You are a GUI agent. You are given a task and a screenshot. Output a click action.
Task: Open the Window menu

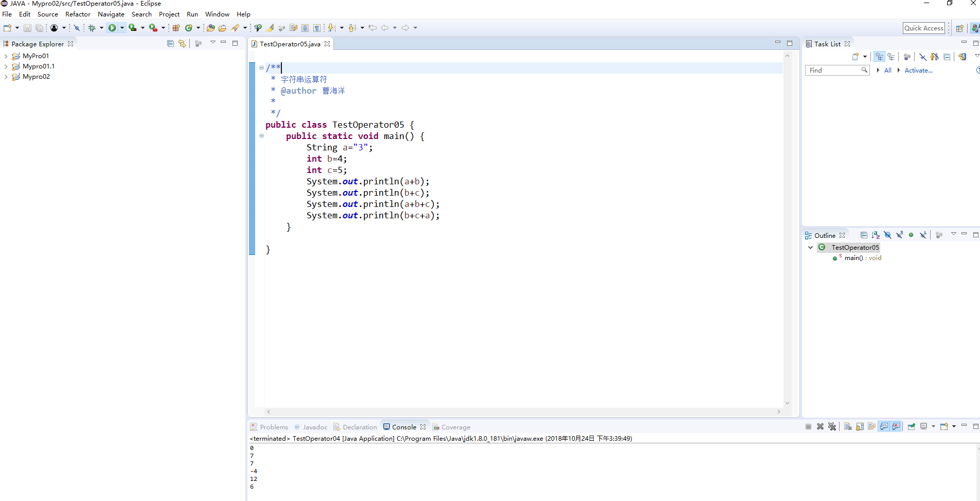click(x=217, y=14)
